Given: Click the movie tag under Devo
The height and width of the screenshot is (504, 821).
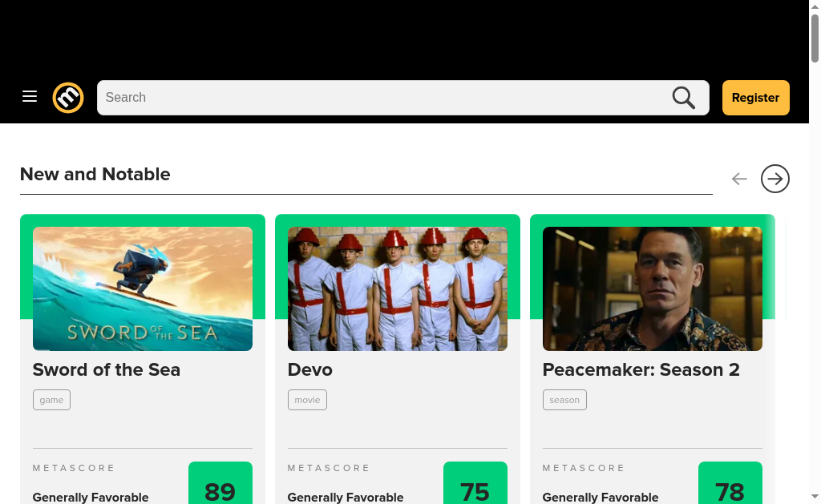Looking at the screenshot, I should coord(307,400).
